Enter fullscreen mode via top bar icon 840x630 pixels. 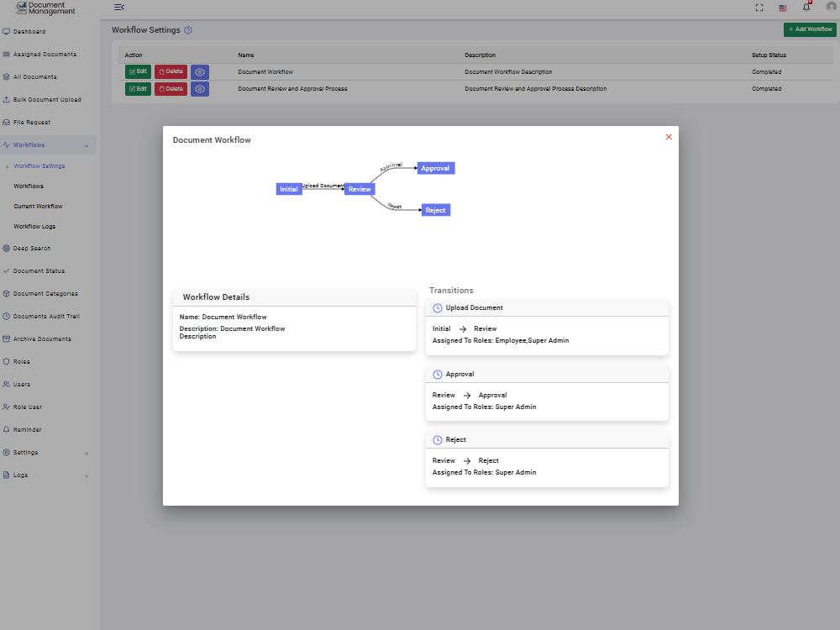point(759,8)
